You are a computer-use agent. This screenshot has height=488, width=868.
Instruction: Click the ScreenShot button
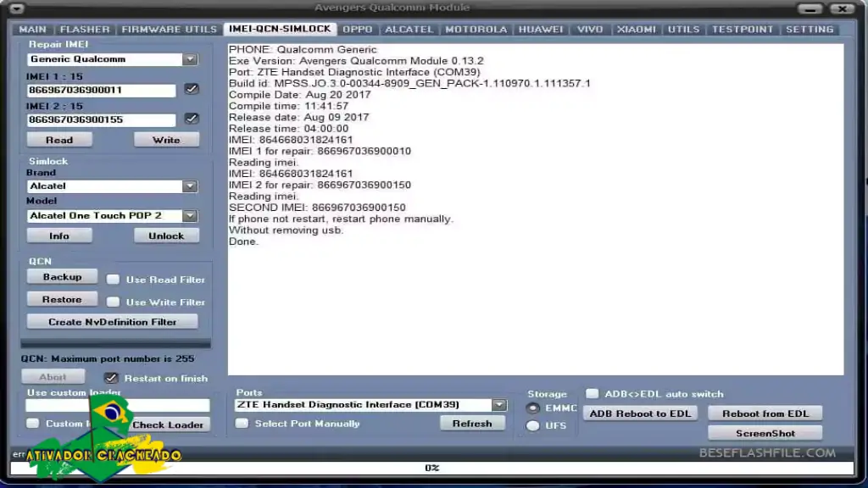[x=765, y=433]
